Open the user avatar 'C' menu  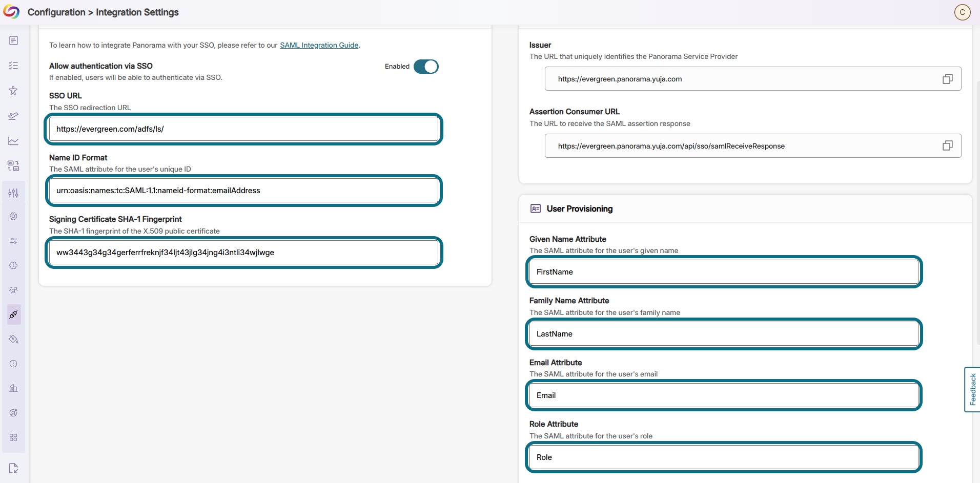point(962,12)
